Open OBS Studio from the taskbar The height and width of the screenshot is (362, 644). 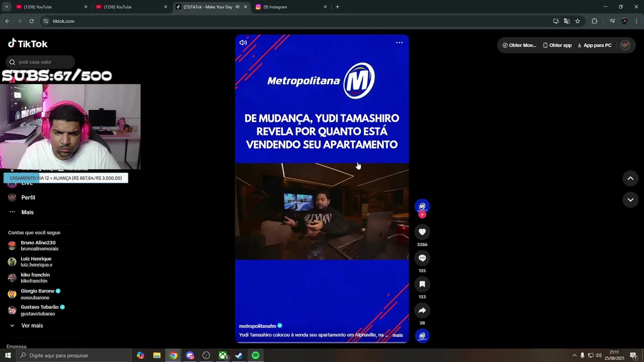[206, 355]
